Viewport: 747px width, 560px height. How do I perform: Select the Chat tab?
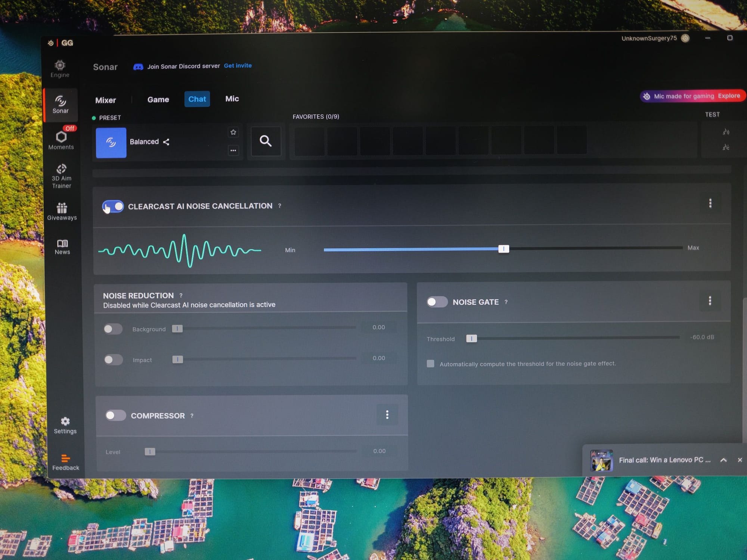(197, 99)
